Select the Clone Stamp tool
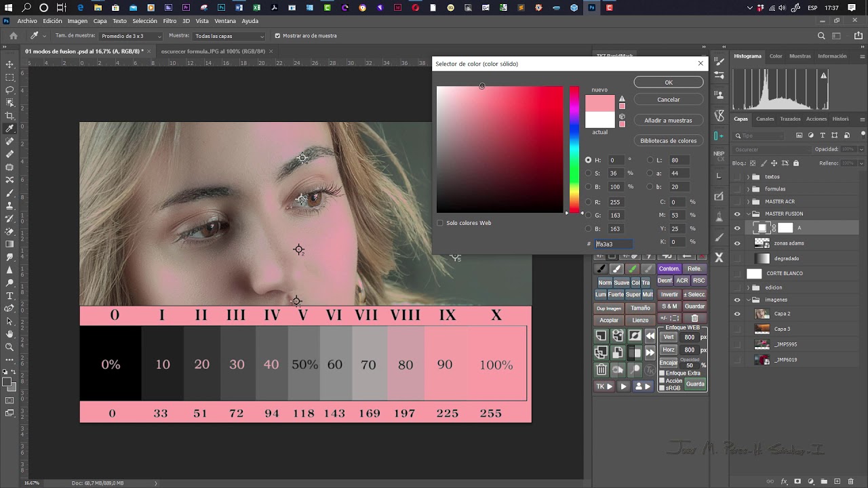The image size is (868, 488). 9,205
